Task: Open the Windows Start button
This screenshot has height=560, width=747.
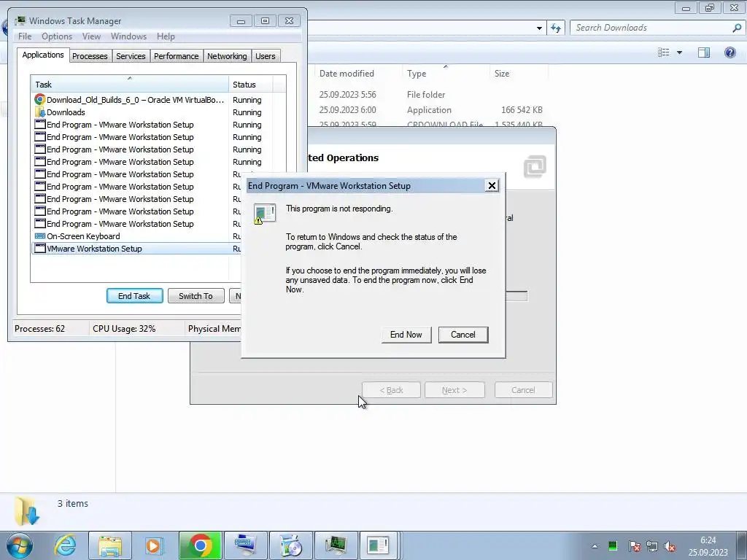Action: (20, 545)
